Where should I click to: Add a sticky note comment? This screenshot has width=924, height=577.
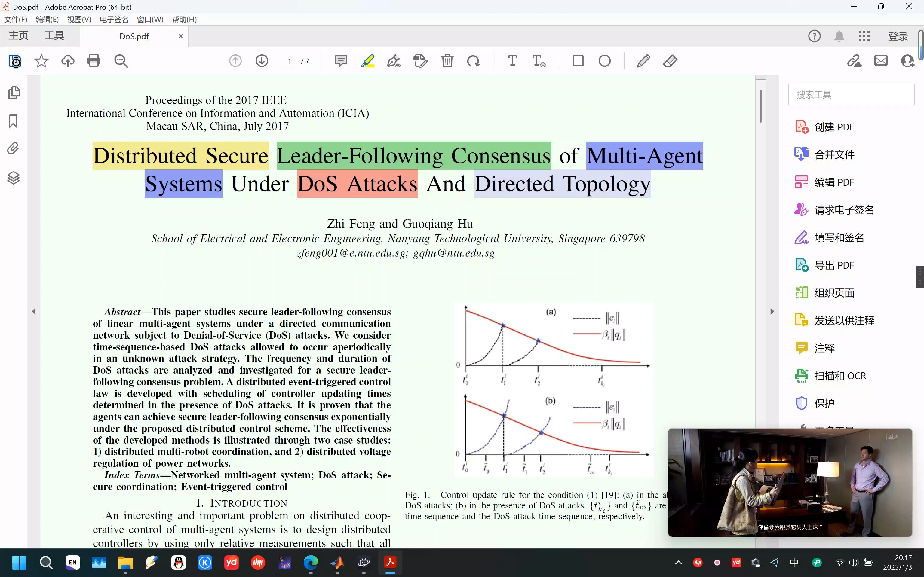tap(341, 61)
